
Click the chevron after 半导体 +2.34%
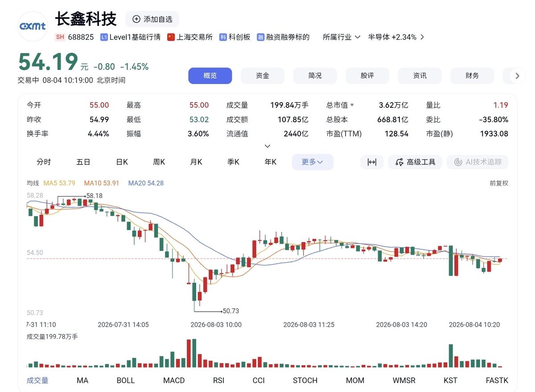coord(422,37)
